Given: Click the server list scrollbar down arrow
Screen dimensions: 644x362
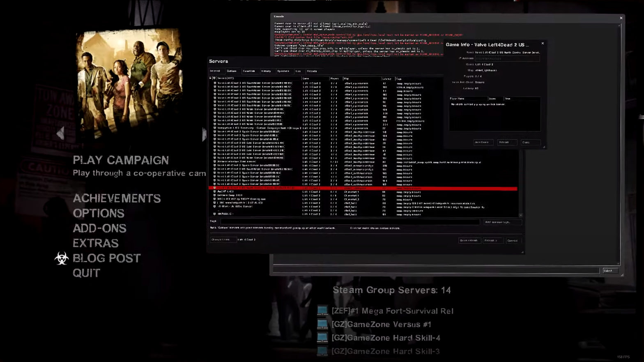Looking at the screenshot, I should (x=521, y=215).
